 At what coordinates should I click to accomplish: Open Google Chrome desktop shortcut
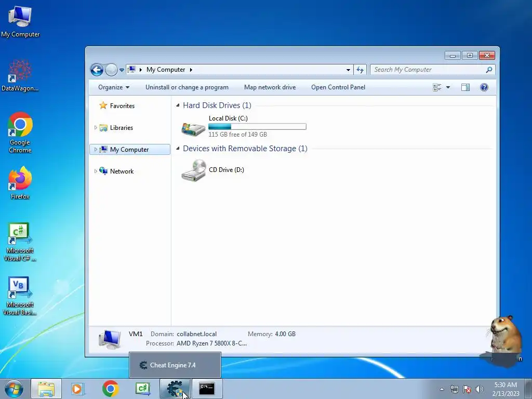coord(20,132)
